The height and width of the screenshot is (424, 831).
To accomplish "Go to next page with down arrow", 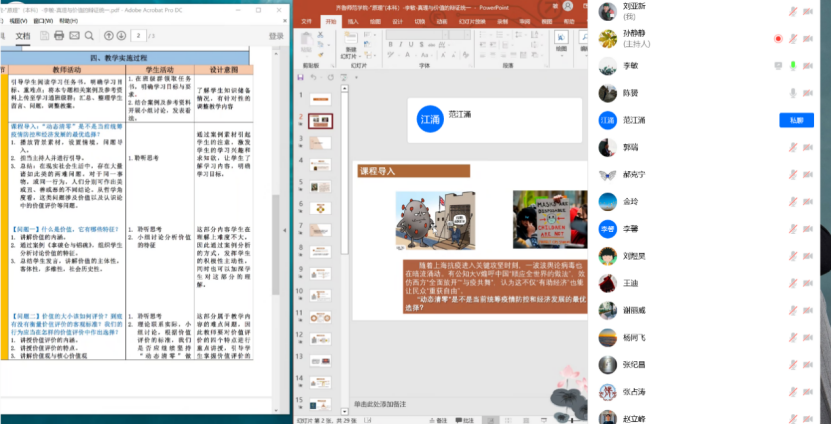I will 122,36.
